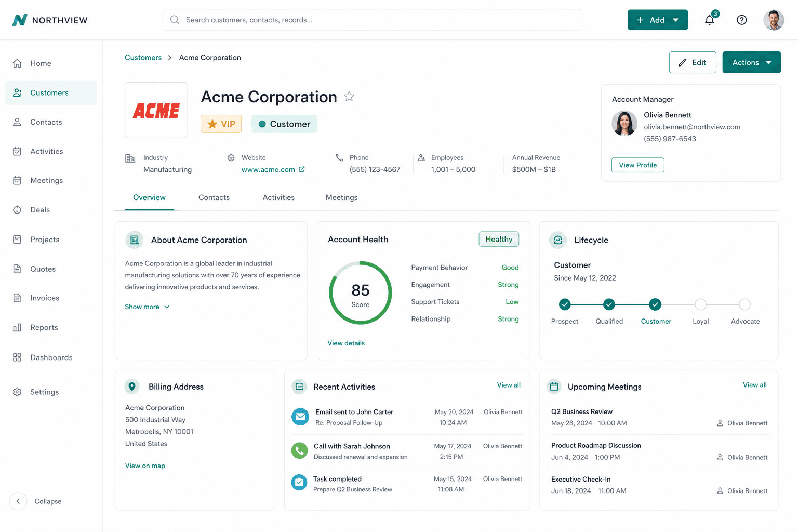Switch to the Meetings tab
Image resolution: width=798 pixels, height=532 pixels.
pyautogui.click(x=341, y=197)
